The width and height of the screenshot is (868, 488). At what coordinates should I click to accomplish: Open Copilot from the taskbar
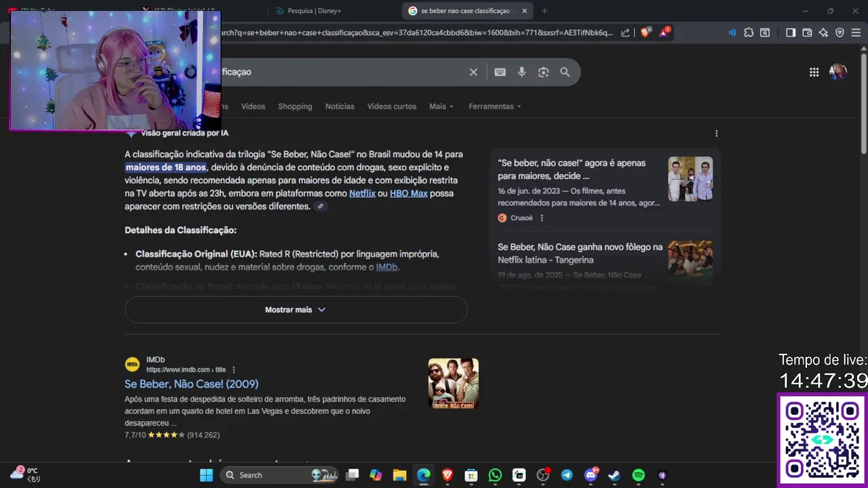pyautogui.click(x=376, y=475)
